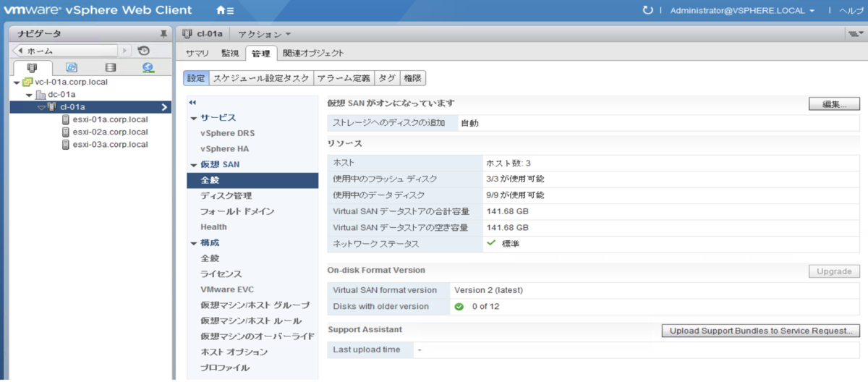
Task: Open スケジュール設定タスク sub-tab
Action: pyautogui.click(x=261, y=78)
